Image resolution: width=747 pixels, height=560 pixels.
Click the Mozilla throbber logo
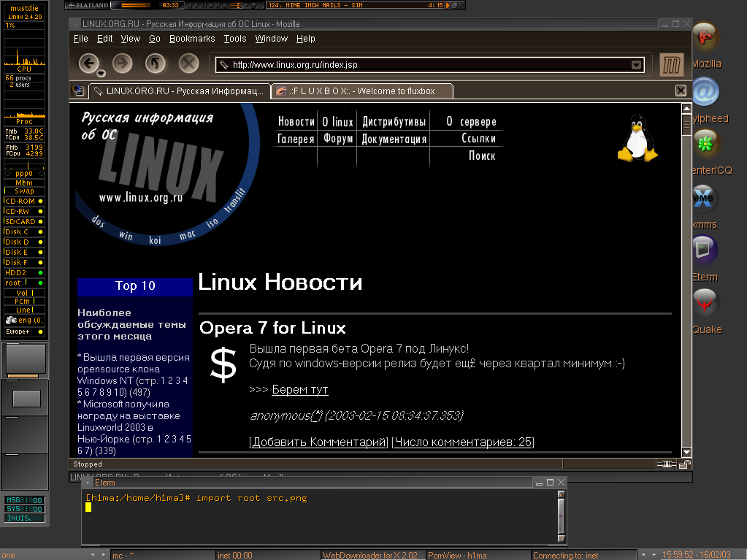tap(671, 65)
